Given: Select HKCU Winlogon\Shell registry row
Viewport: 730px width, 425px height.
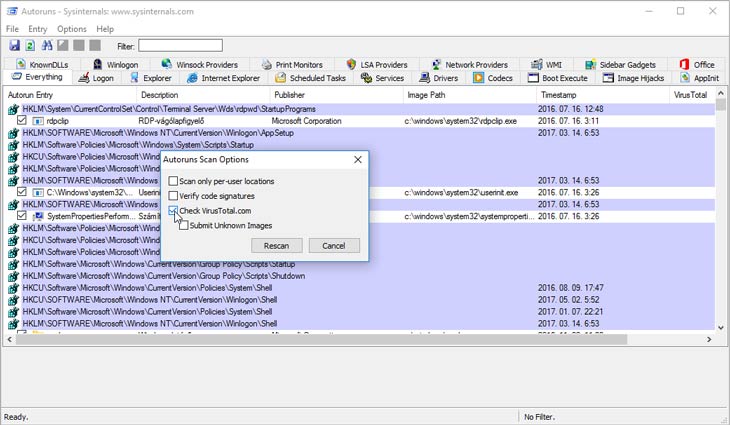Looking at the screenshot, I should [361, 300].
